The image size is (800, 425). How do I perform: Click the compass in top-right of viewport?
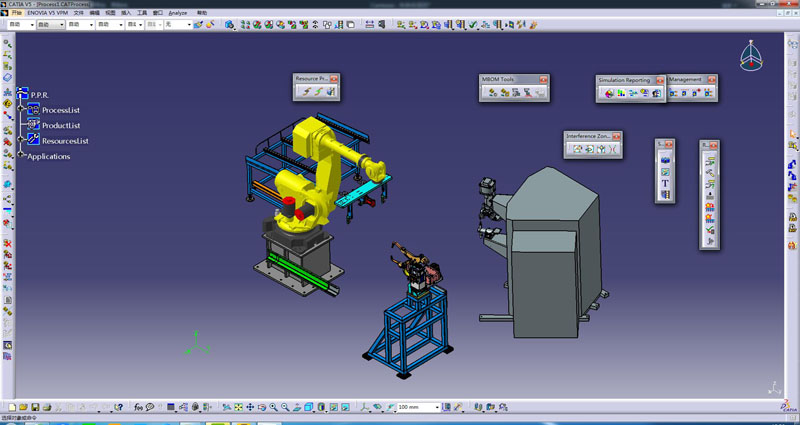(751, 58)
